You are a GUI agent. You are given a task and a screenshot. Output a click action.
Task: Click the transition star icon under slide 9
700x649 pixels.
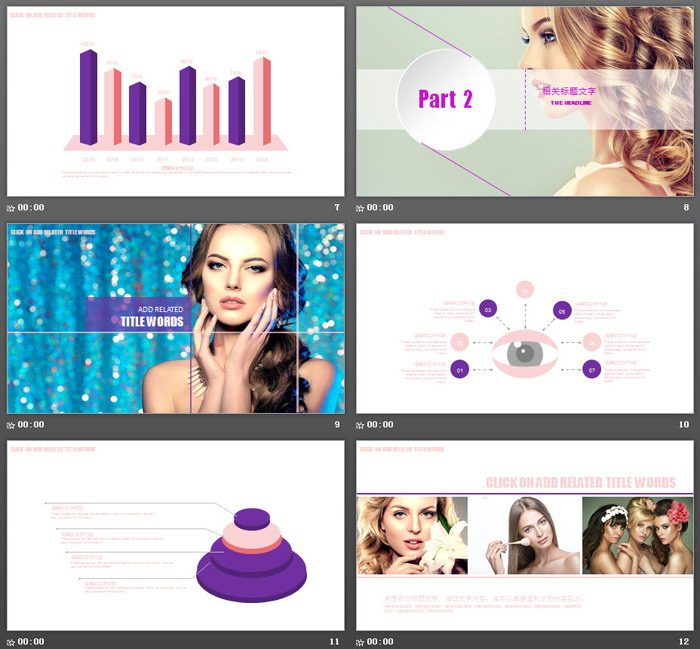tap(11, 425)
